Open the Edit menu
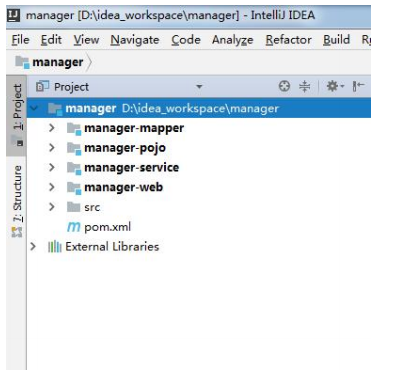398x373 pixels. click(51, 40)
